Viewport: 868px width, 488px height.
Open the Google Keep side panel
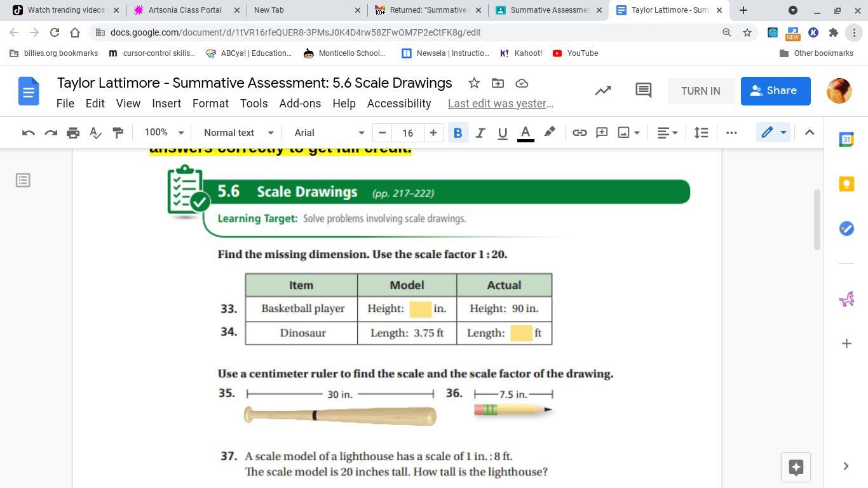tap(846, 184)
